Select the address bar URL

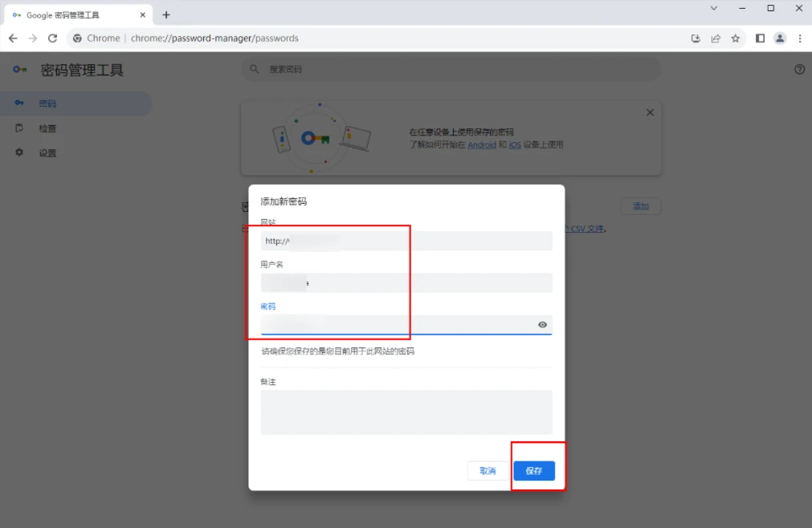tap(214, 39)
